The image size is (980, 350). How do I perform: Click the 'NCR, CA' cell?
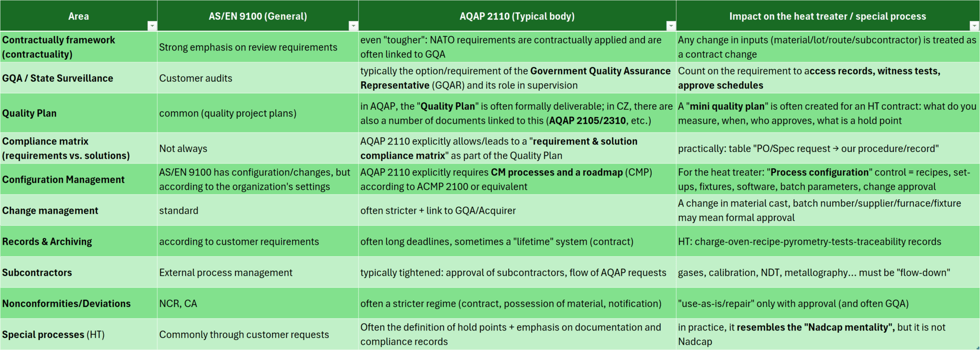pyautogui.click(x=258, y=303)
